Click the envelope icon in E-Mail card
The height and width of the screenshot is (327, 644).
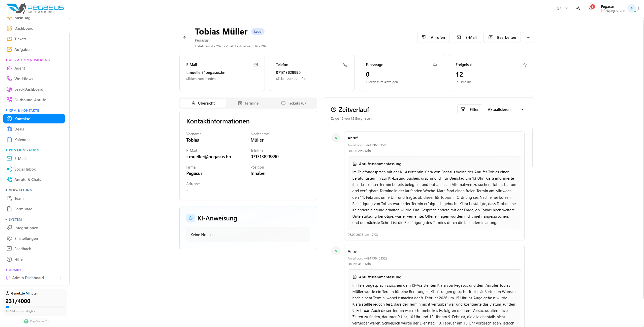[x=255, y=65]
